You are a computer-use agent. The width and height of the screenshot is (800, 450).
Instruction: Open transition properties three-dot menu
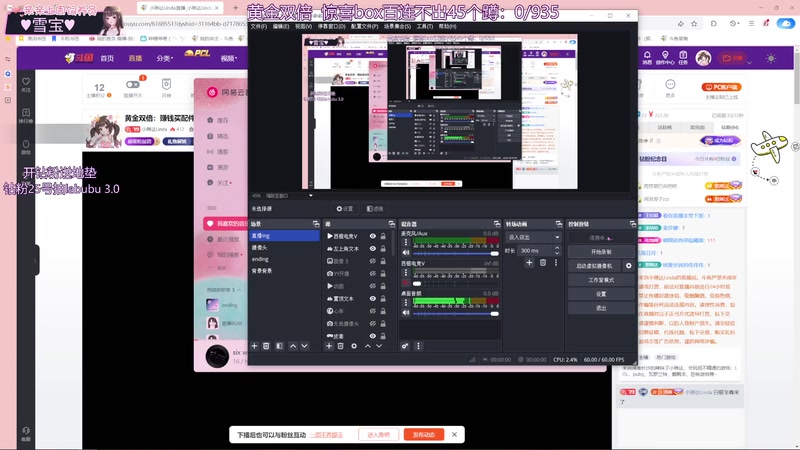click(x=556, y=263)
